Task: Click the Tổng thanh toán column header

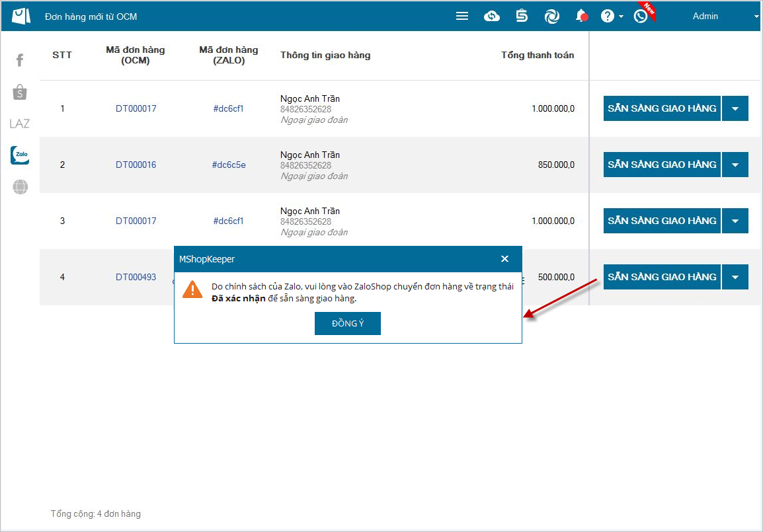Action: [x=538, y=55]
